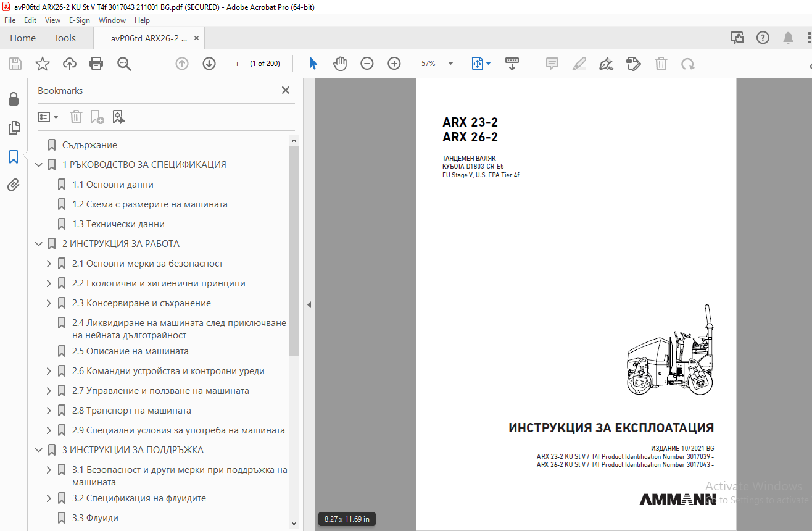812x531 pixels.
Task: Open the Help menu
Action: pos(142,20)
